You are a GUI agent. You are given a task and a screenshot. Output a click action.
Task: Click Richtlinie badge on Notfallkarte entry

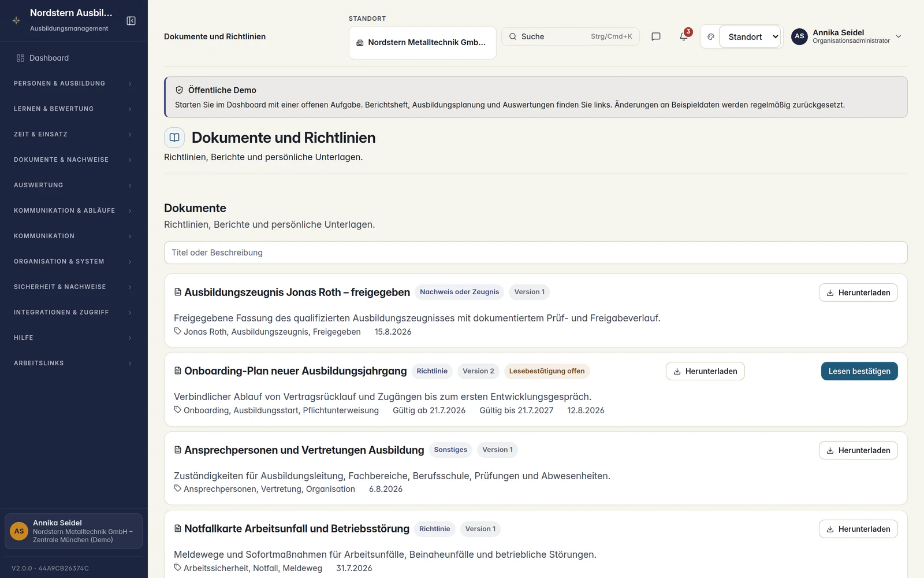pyautogui.click(x=434, y=529)
